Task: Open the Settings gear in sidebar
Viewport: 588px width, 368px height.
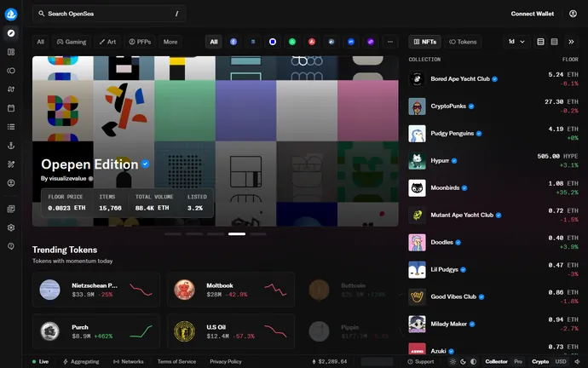Action: coord(11,227)
